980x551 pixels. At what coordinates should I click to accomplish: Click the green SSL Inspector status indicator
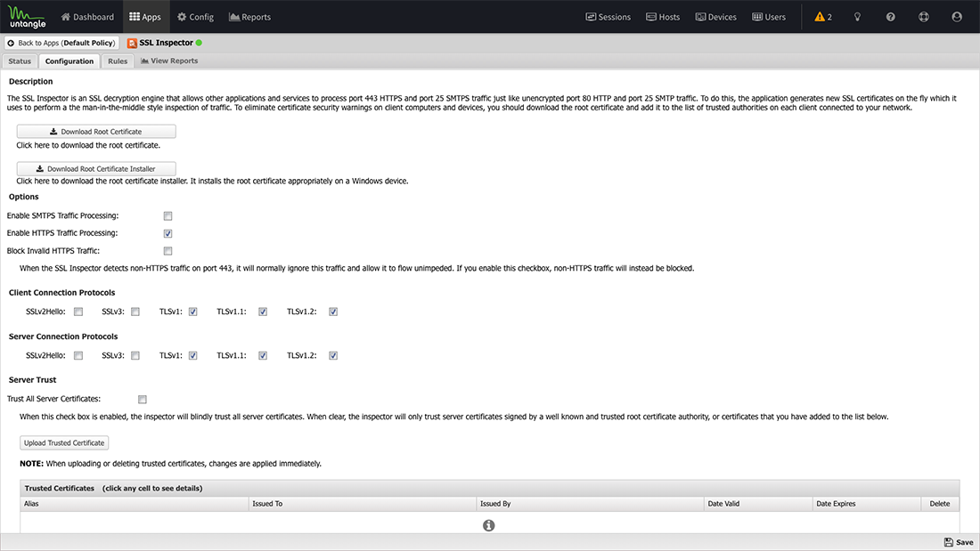[199, 43]
